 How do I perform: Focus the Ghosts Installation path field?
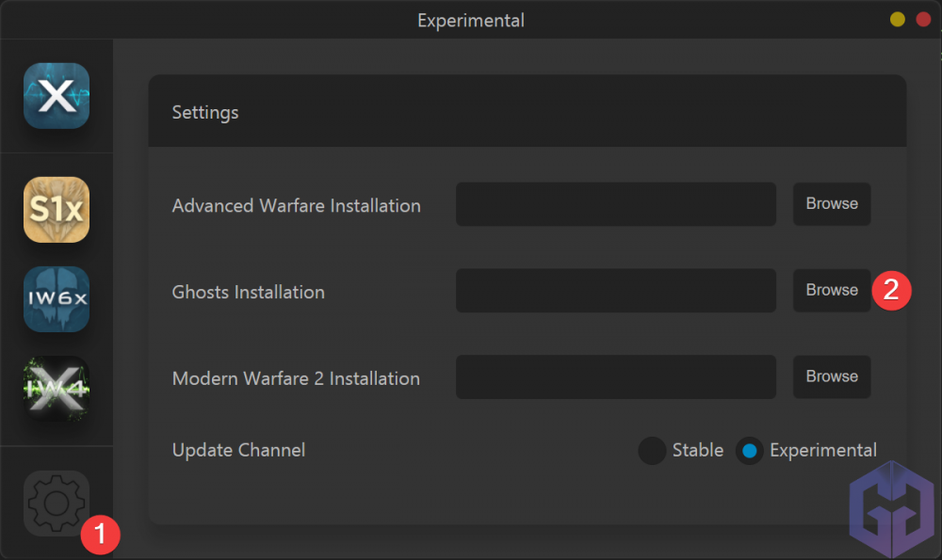pos(615,291)
